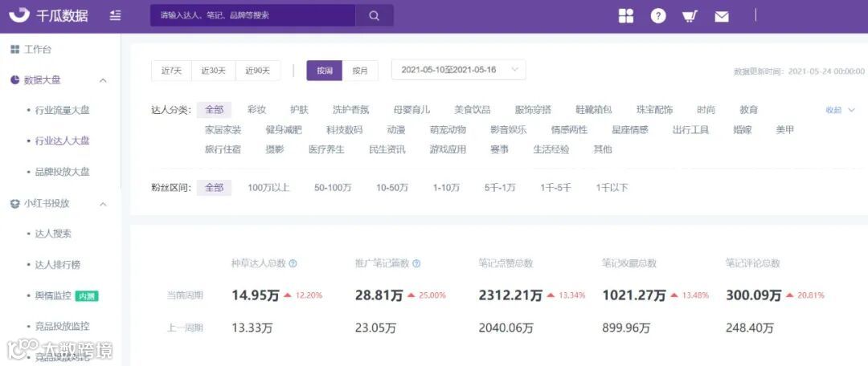
Task: Filter by 洗护香氛 category
Action: coord(350,110)
